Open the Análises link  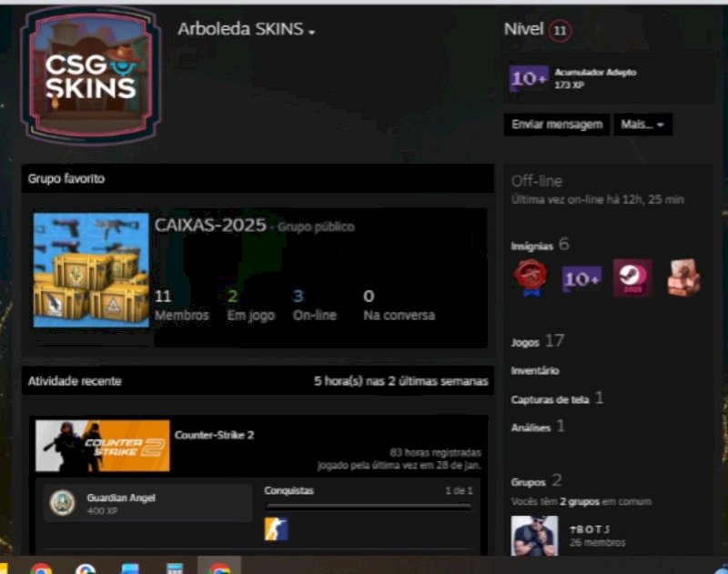tap(538, 427)
